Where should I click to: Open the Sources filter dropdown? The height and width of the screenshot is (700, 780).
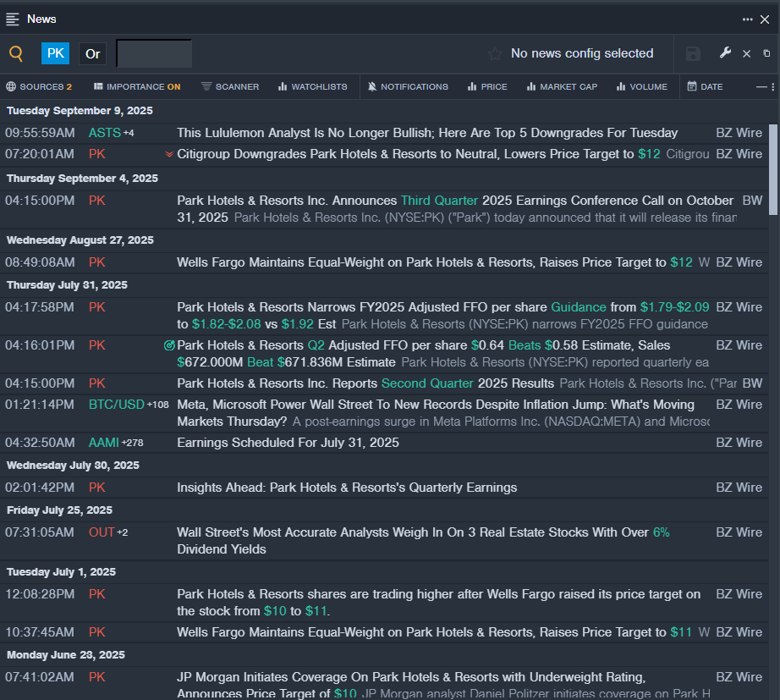point(39,86)
